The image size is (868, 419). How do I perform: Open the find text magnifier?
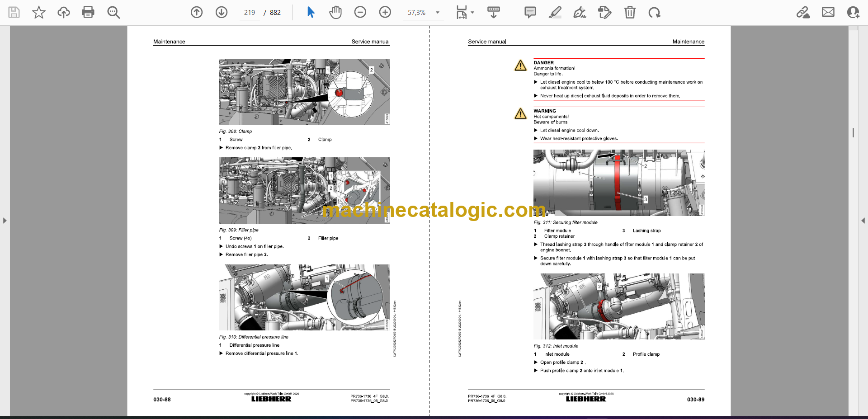[113, 12]
